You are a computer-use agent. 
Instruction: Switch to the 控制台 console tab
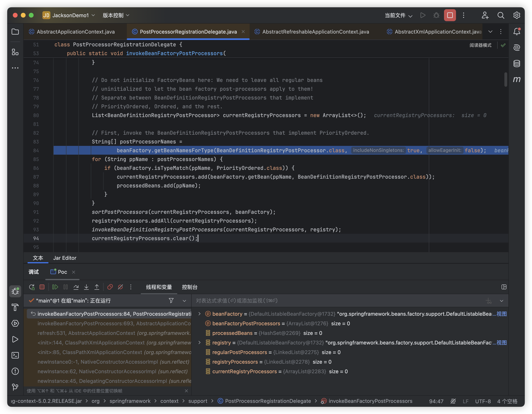(x=190, y=287)
